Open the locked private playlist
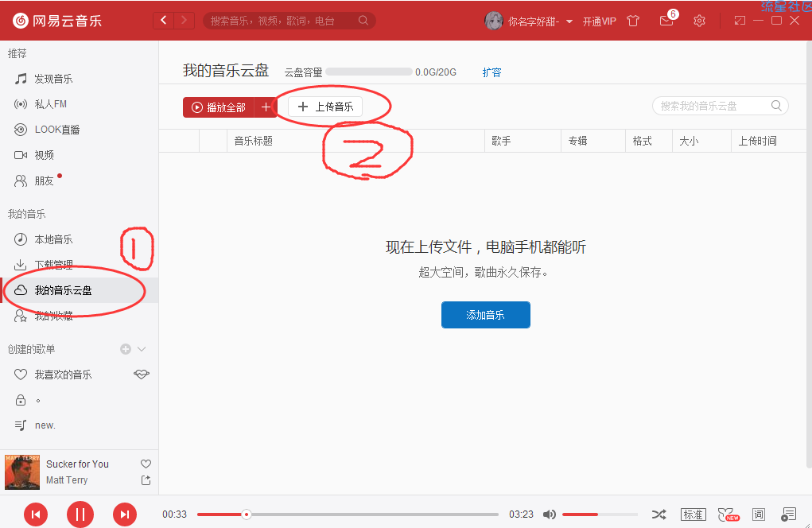Image resolution: width=812 pixels, height=528 pixels. pos(80,400)
